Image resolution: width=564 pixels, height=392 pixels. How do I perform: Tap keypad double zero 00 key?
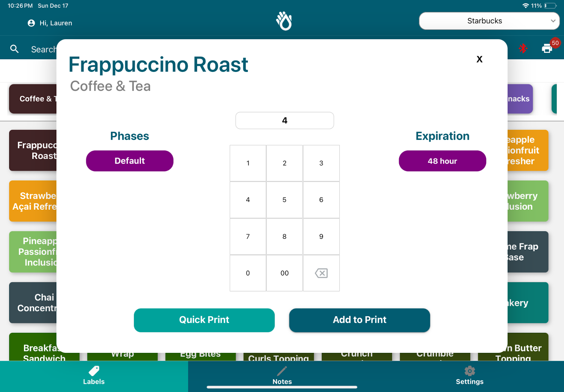(x=284, y=273)
